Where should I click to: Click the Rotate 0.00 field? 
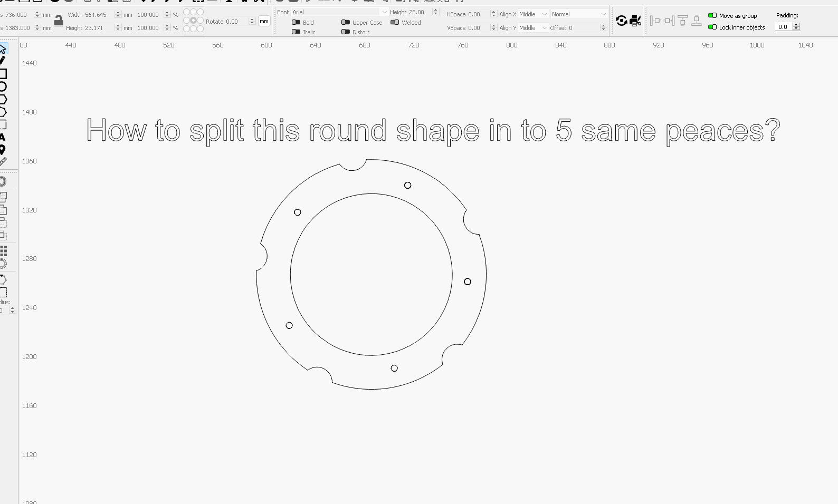click(236, 22)
